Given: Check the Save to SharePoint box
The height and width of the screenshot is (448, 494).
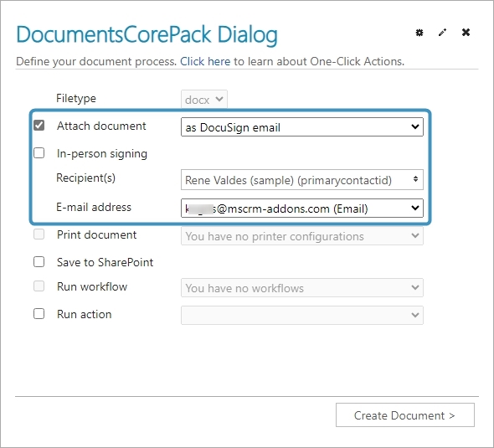Looking at the screenshot, I should click(x=39, y=261).
